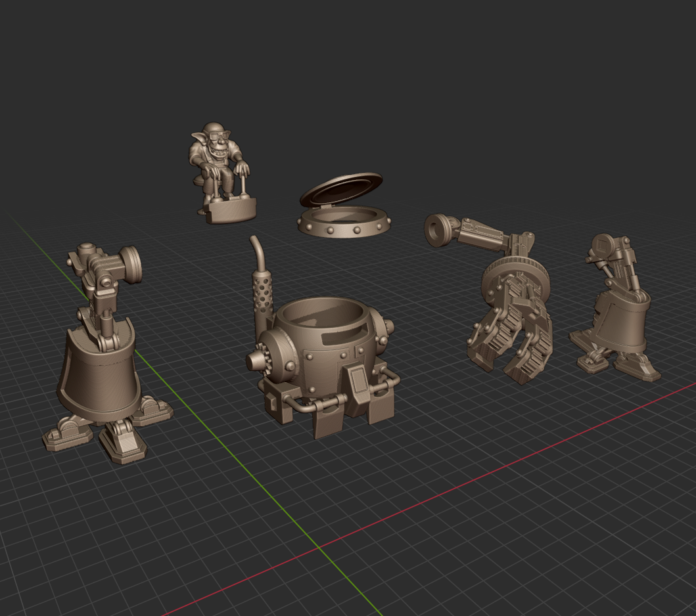
Task: Select the left walker's rear right foot
Action: click(153, 411)
